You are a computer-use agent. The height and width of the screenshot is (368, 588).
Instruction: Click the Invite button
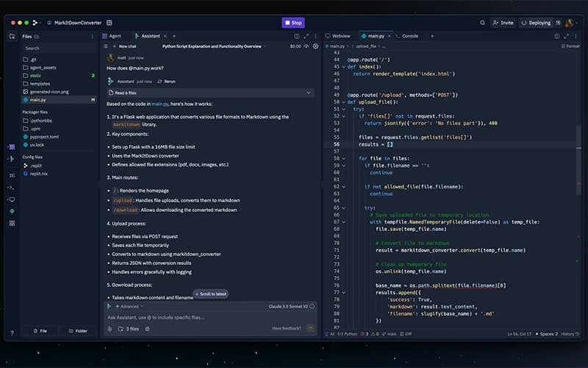pos(503,23)
